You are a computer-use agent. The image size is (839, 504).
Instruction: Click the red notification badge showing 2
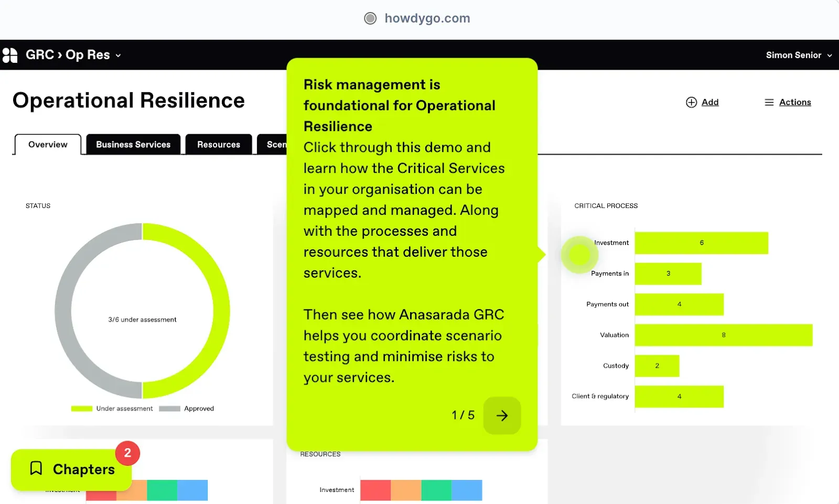[x=127, y=453]
